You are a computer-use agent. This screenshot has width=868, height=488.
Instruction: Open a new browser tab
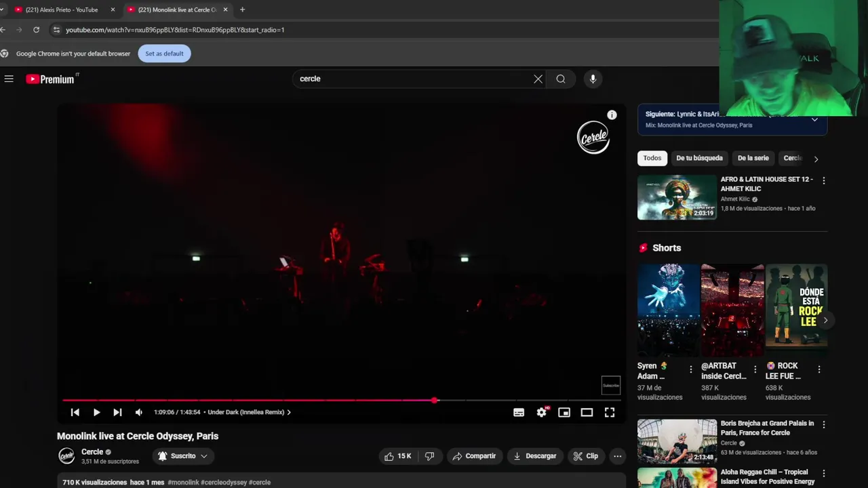(242, 9)
